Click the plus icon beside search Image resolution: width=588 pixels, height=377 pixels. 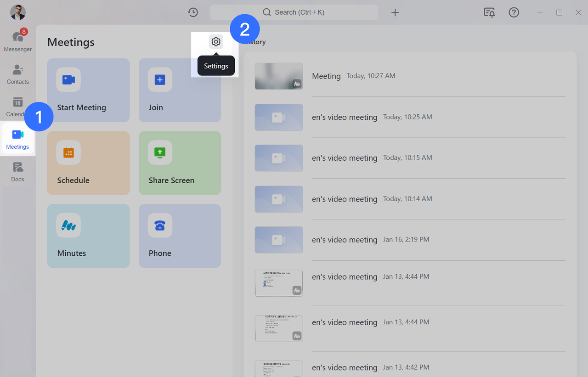click(x=395, y=12)
